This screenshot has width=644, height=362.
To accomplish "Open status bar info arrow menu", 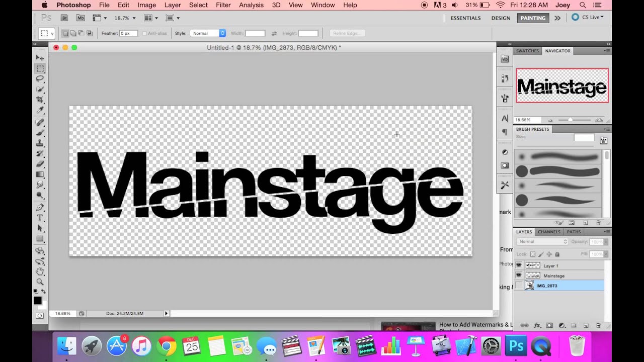I will [167, 313].
